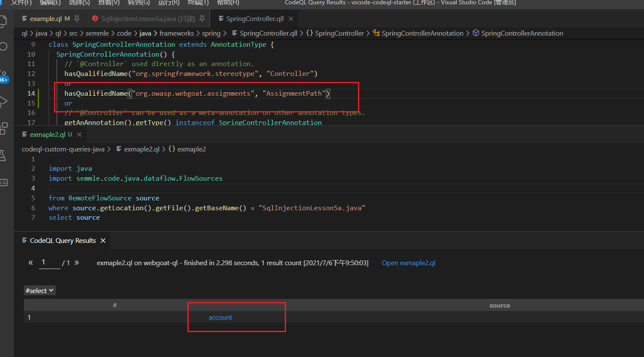Image resolution: width=644 pixels, height=357 pixels.
Task: Close the exmaple2.ql editor tab
Action: pos(79,135)
